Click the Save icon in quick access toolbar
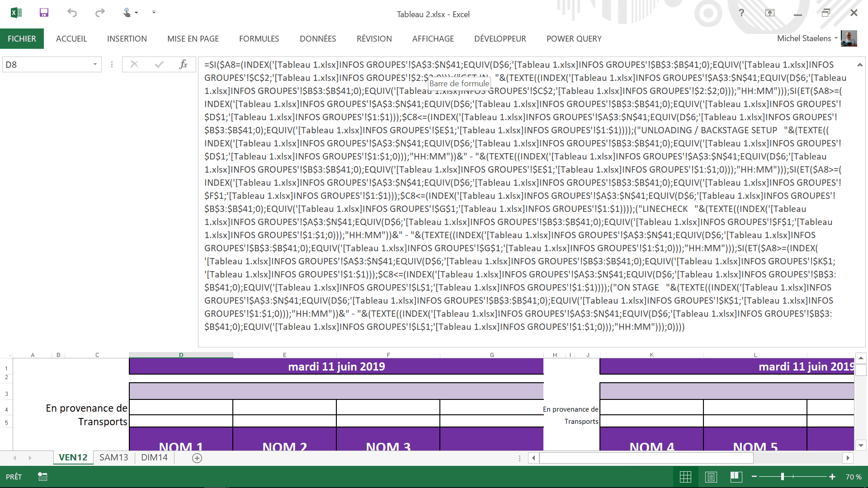Viewport: 868px width, 488px height. click(44, 13)
